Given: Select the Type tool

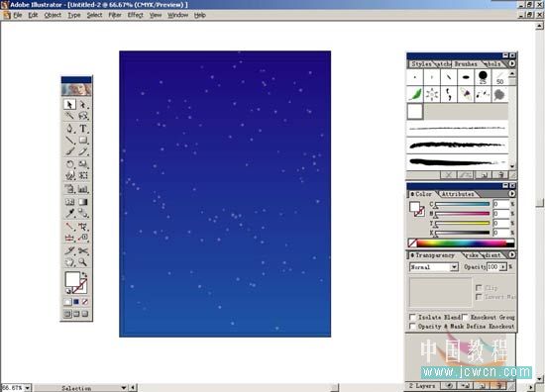Looking at the screenshot, I should click(83, 128).
